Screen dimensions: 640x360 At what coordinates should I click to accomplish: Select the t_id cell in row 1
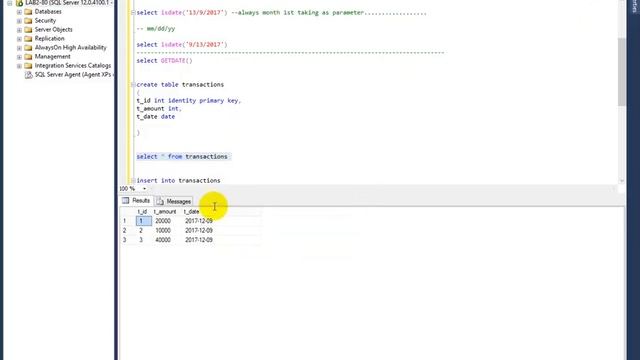[x=144, y=221]
